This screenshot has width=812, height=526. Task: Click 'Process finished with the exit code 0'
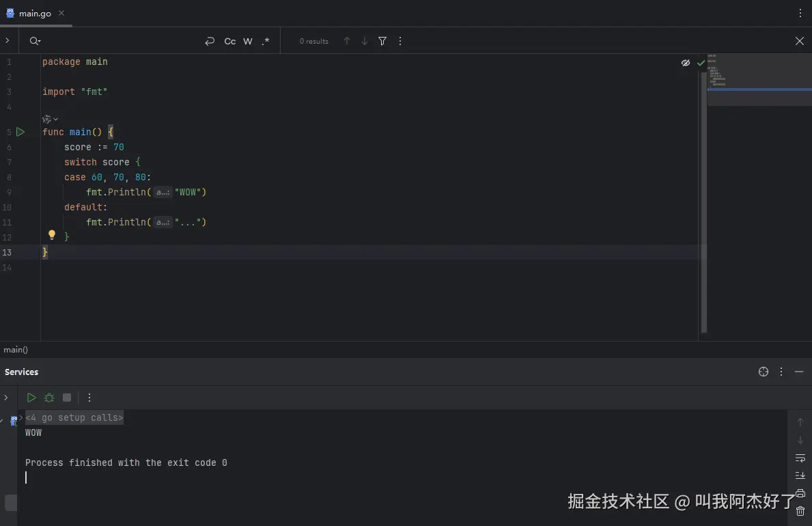(x=126, y=462)
